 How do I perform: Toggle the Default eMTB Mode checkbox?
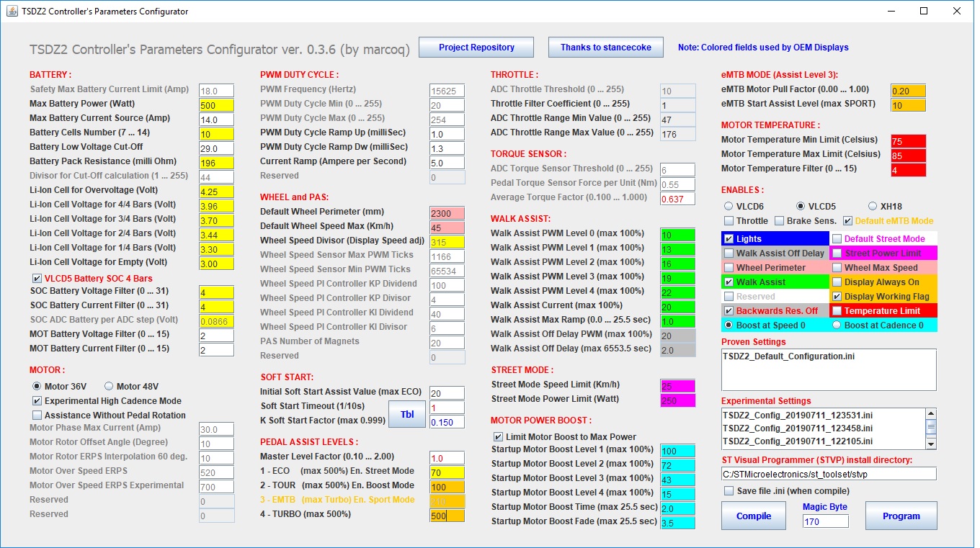click(848, 220)
